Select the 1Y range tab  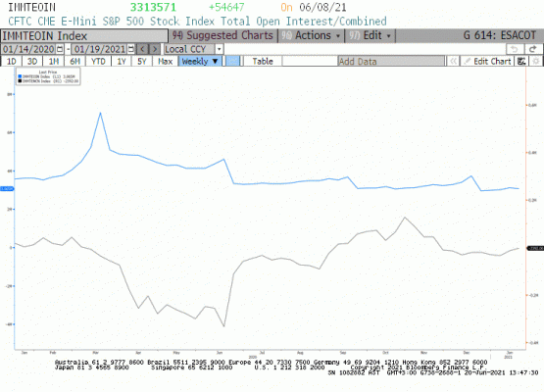coord(122,62)
